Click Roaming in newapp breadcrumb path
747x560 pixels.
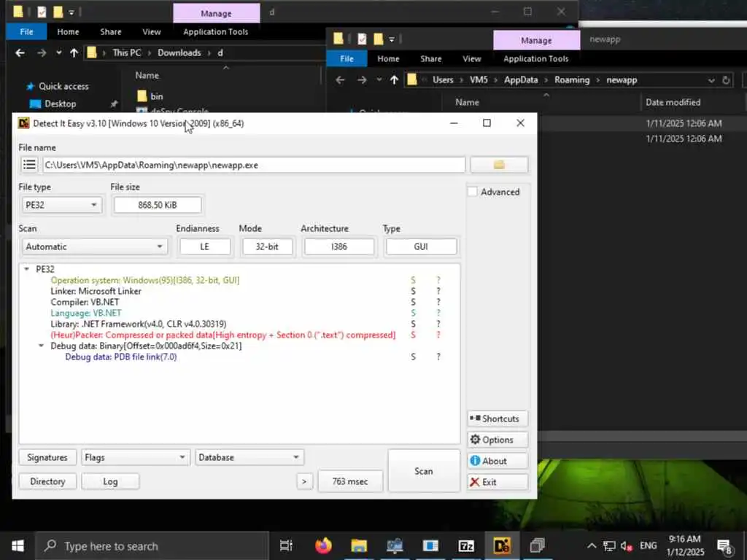pos(572,80)
